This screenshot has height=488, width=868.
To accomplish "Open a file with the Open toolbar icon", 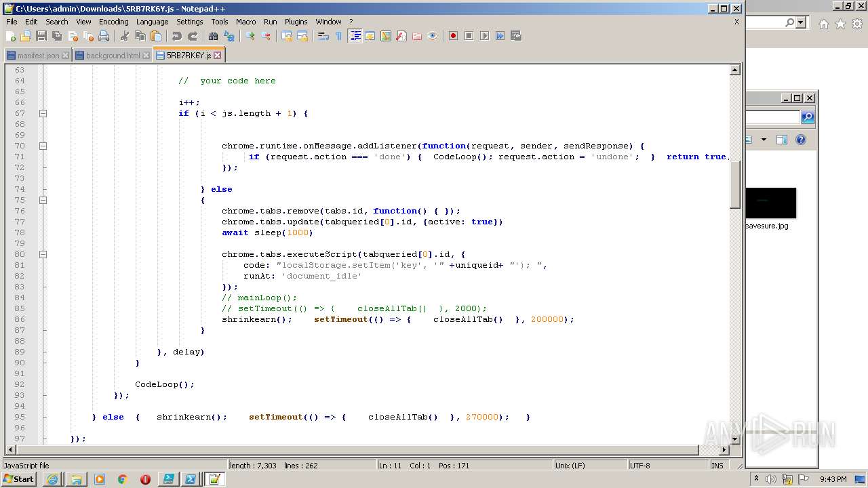I will click(x=26, y=36).
